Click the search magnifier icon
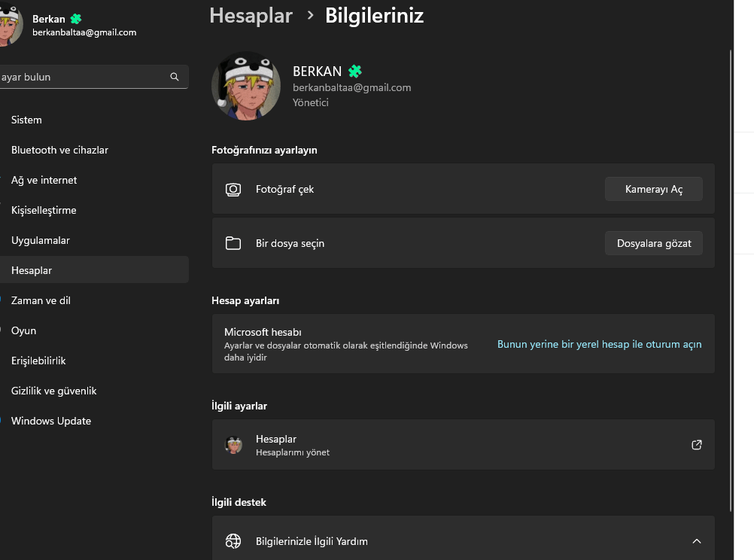Image resolution: width=754 pixels, height=560 pixels. 174,77
